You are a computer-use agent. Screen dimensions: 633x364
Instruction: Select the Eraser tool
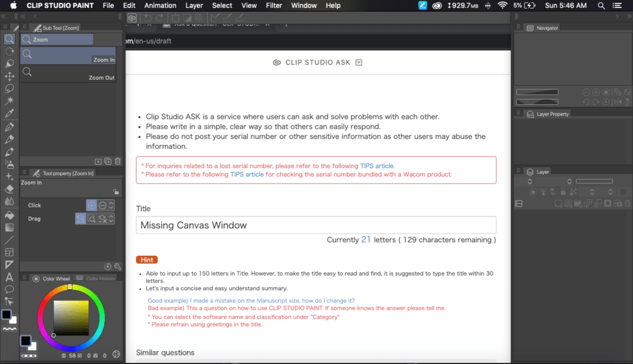click(x=9, y=189)
